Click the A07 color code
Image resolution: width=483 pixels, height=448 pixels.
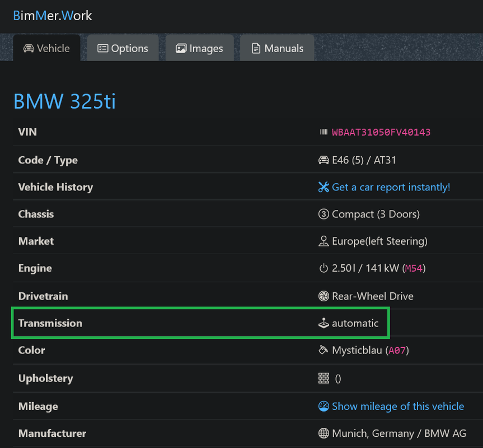397,351
